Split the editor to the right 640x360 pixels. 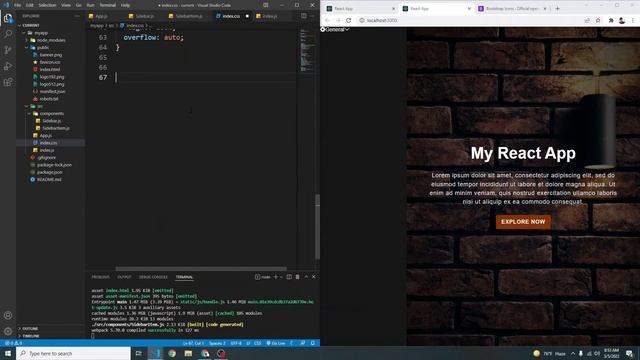coord(304,16)
